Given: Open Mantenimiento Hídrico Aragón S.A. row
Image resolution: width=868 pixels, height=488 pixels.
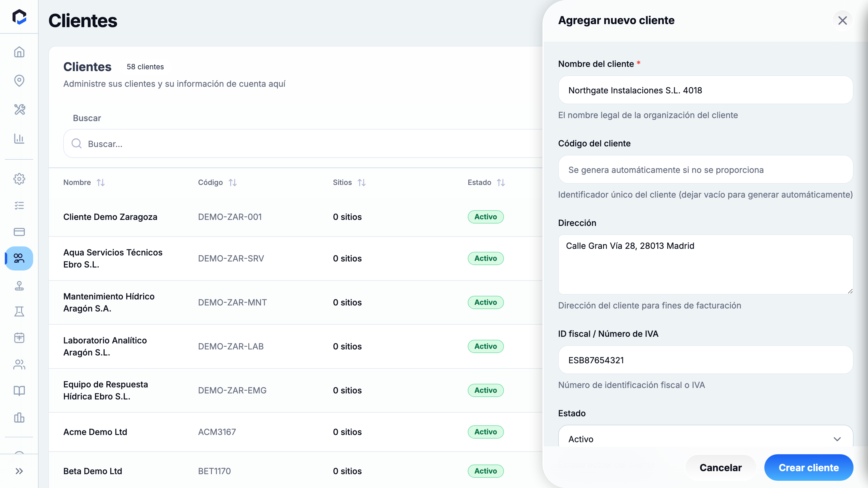Looking at the screenshot, I should pos(295,302).
